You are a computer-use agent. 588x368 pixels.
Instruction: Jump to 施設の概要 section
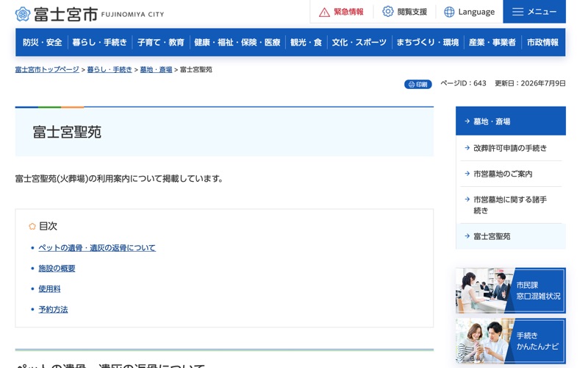click(x=57, y=269)
